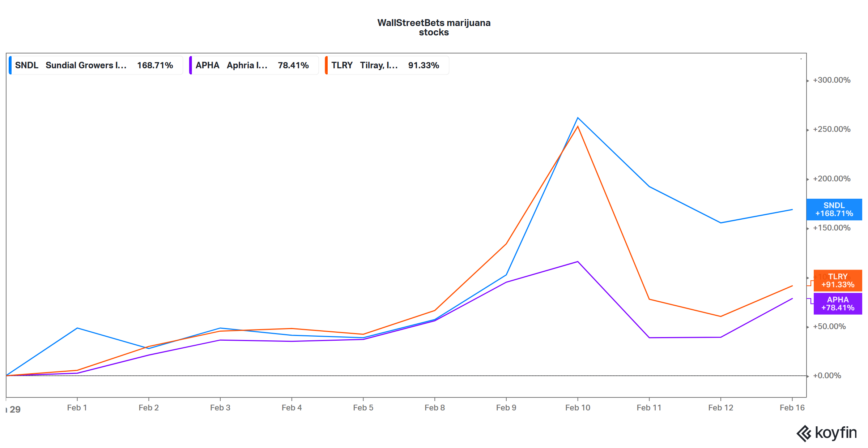The height and width of the screenshot is (448, 868).
Task: Click the Feb 12 date label
Action: point(721,408)
